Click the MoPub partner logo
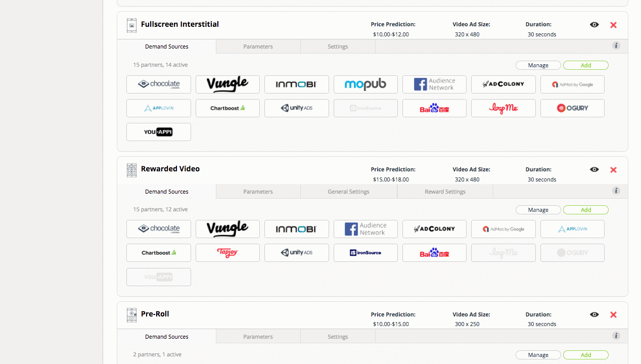Viewport: 641px width, 364px height. (x=365, y=84)
